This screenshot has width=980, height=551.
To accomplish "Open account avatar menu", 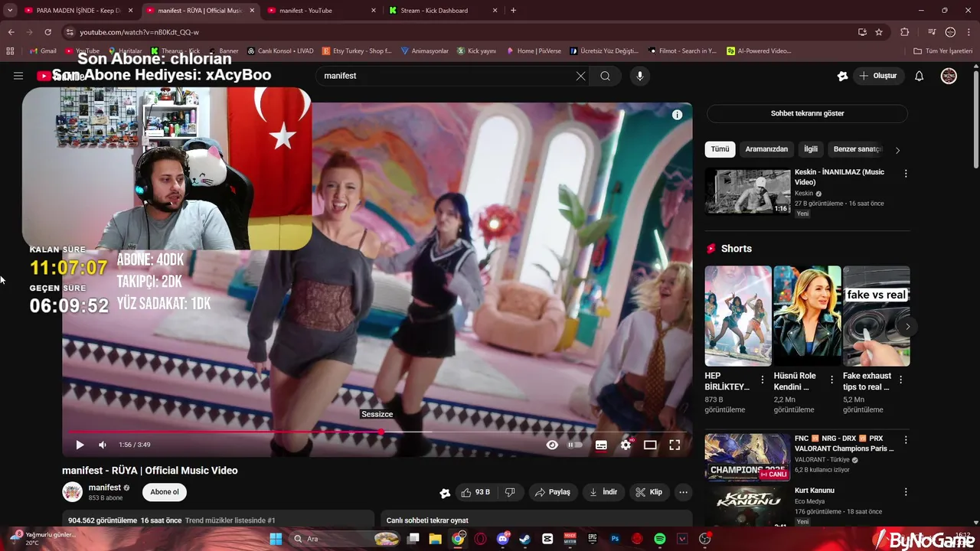I will [949, 76].
